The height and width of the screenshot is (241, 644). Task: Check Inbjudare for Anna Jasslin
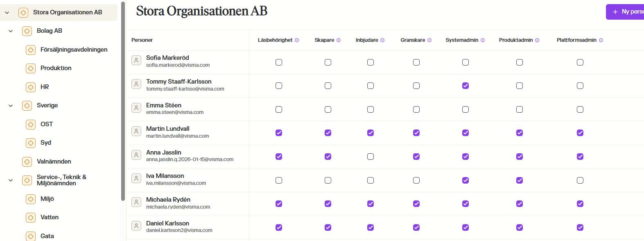click(x=371, y=157)
